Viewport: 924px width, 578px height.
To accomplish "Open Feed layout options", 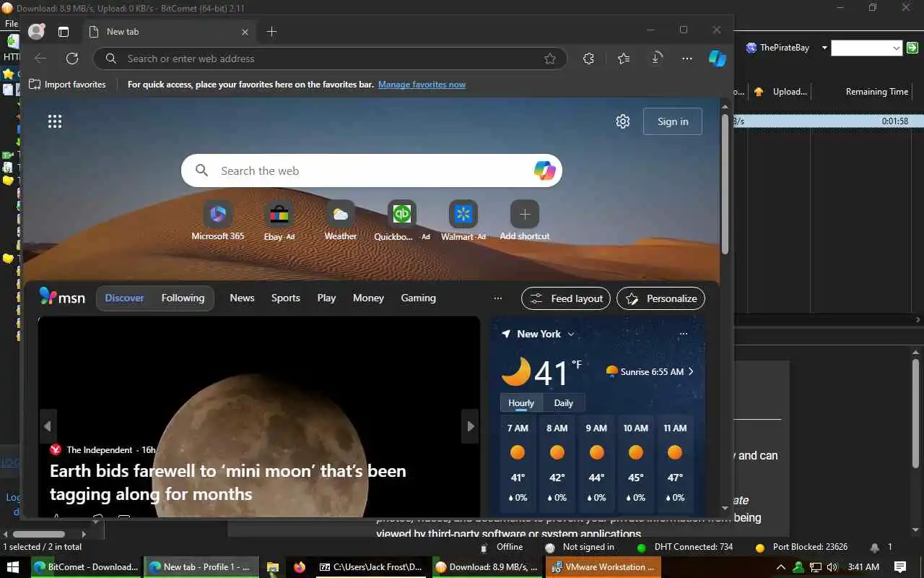I will (x=566, y=298).
